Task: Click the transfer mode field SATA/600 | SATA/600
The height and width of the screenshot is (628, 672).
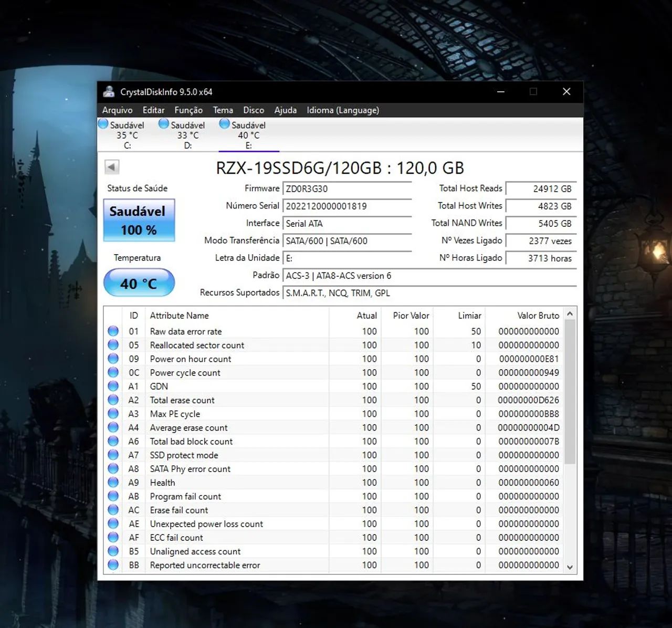Action: (347, 240)
